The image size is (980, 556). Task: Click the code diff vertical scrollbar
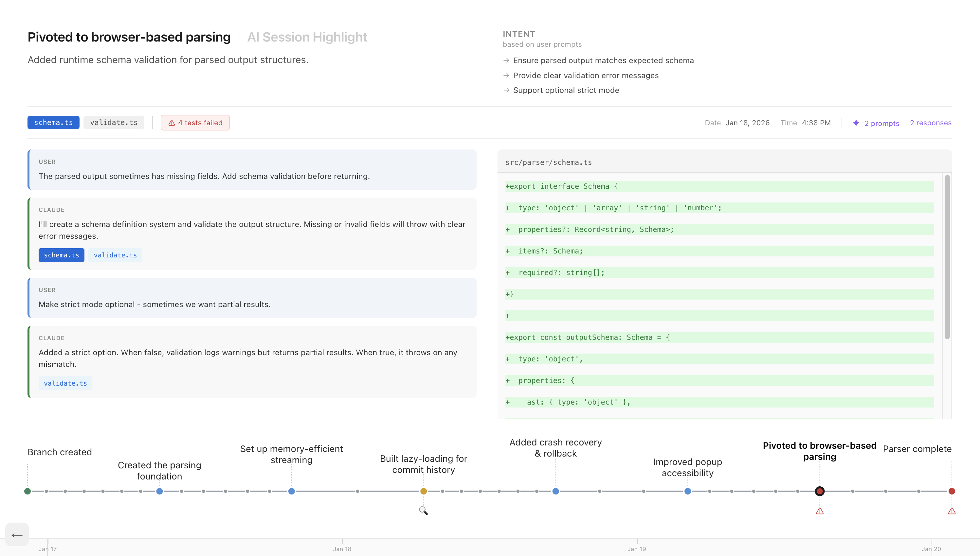947,257
